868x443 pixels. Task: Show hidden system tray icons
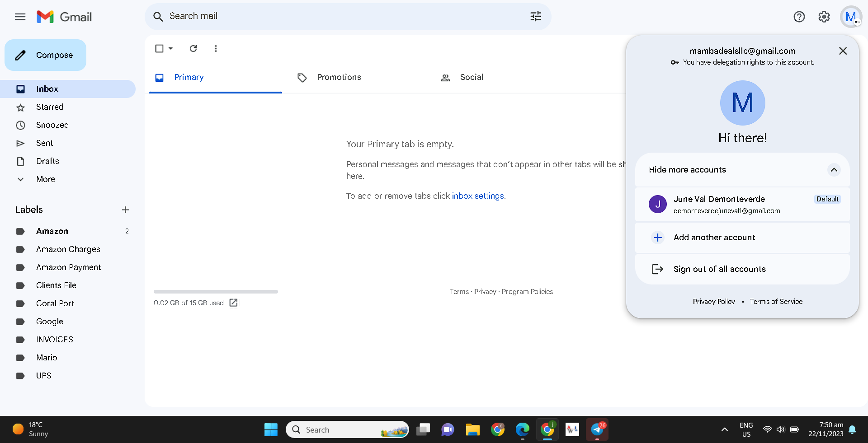[724, 429]
